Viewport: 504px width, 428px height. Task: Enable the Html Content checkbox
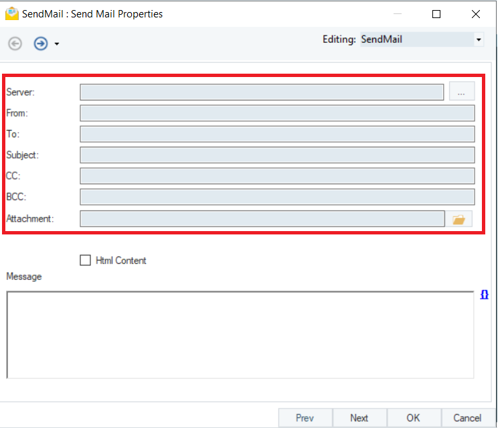86,261
